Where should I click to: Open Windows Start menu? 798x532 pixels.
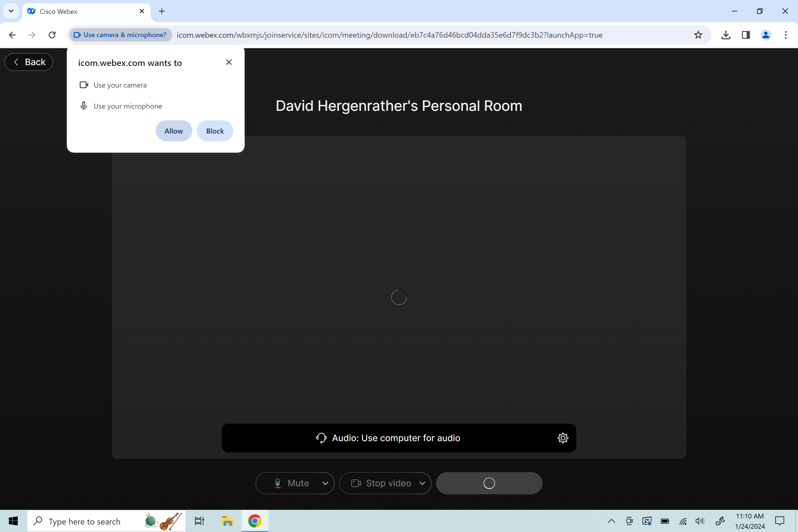(13, 521)
